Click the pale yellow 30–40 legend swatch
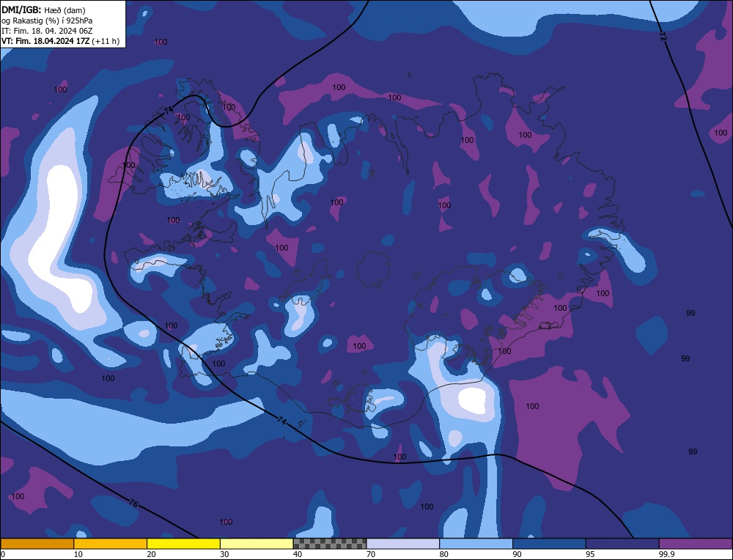The height and width of the screenshot is (560, 733). click(x=257, y=544)
